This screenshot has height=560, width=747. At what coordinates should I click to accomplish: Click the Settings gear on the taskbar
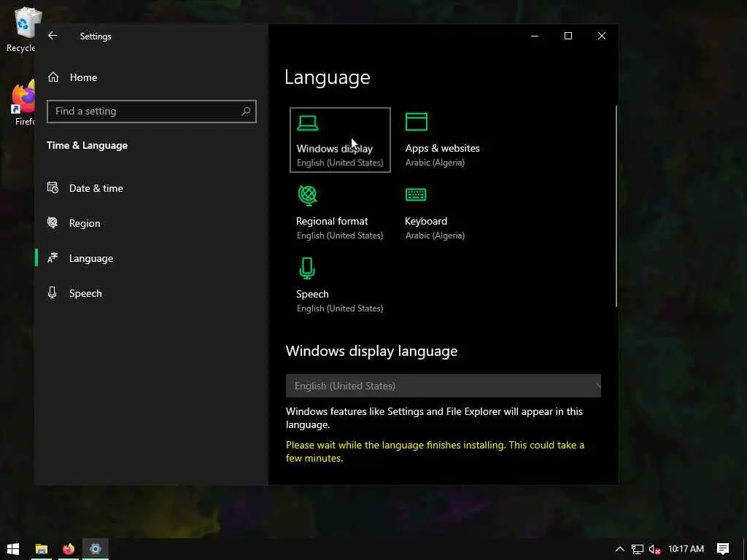coord(96,549)
